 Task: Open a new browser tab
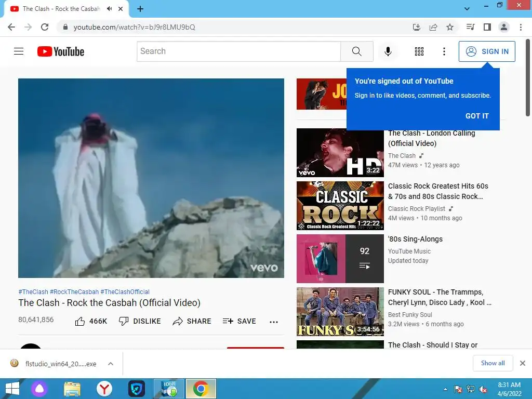140,9
